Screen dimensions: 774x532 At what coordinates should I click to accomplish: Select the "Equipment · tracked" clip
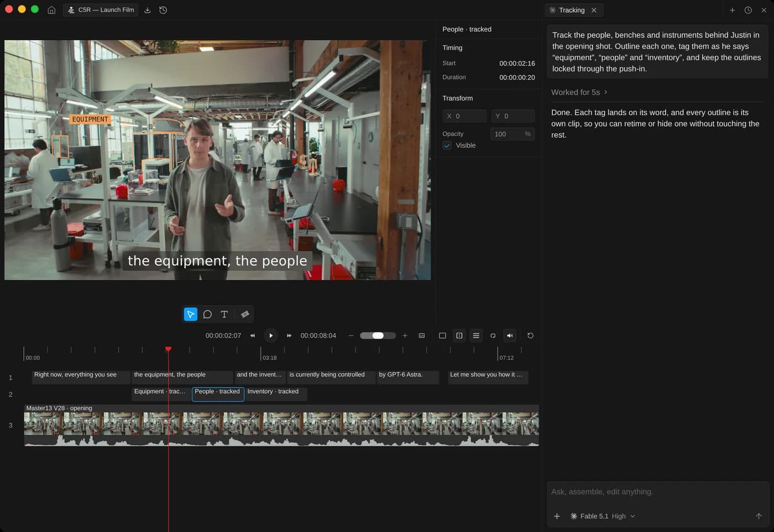[160, 393]
